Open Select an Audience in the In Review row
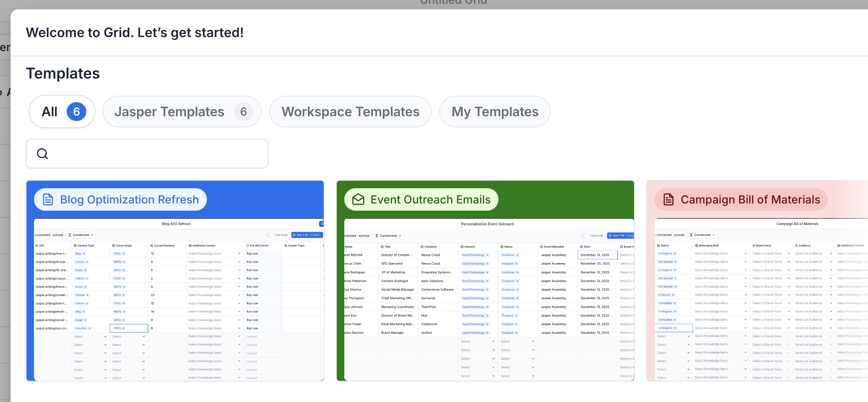Image resolution: width=868 pixels, height=402 pixels. tap(813, 295)
